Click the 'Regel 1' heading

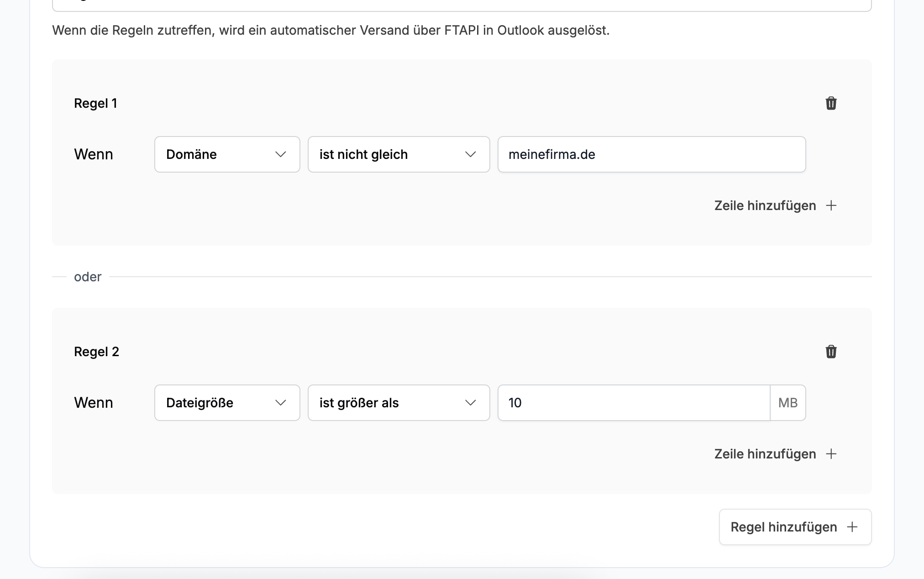(x=95, y=103)
